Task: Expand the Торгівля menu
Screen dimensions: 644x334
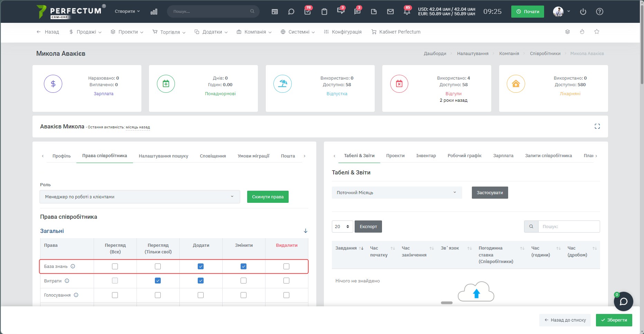Action: tap(169, 32)
